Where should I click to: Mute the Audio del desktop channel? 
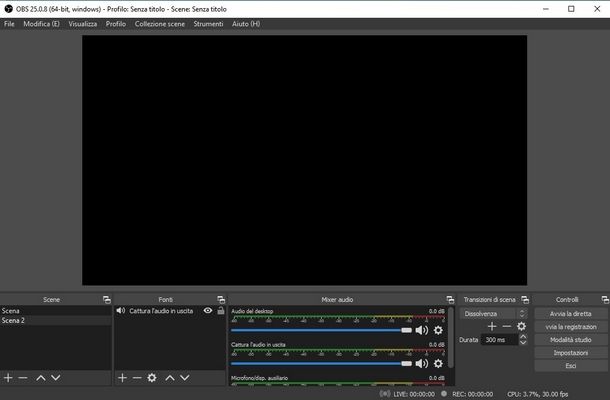(421, 330)
